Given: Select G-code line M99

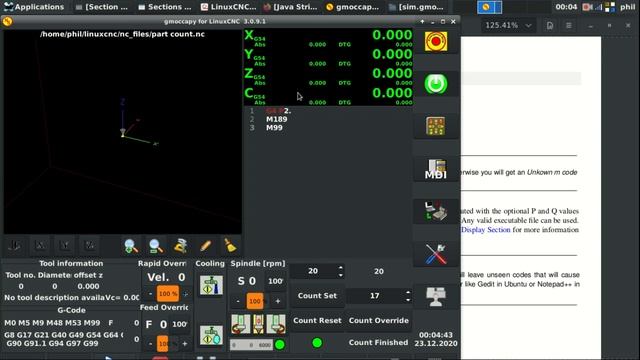Looking at the screenshot, I should pos(274,128).
